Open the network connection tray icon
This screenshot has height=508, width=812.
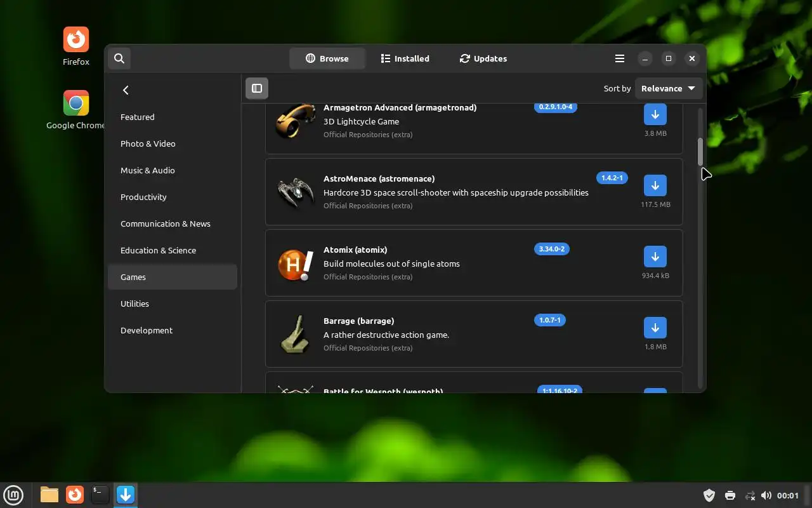[x=750, y=495]
